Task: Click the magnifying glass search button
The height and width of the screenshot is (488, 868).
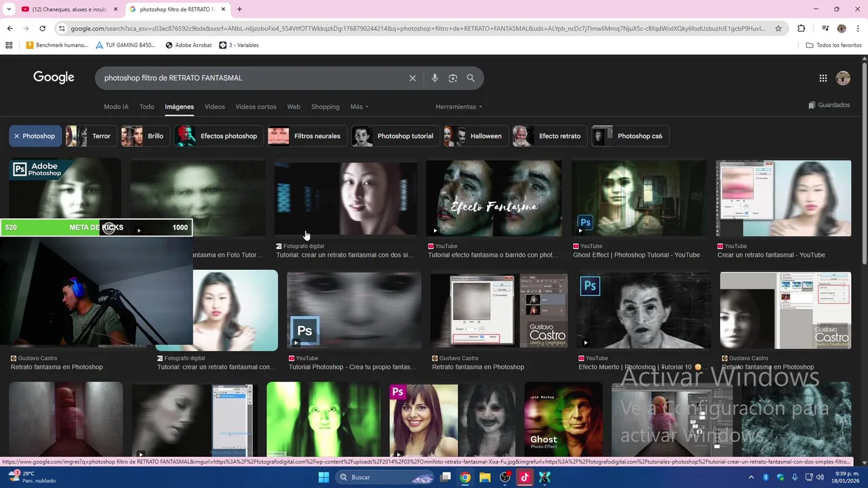Action: 471,78
